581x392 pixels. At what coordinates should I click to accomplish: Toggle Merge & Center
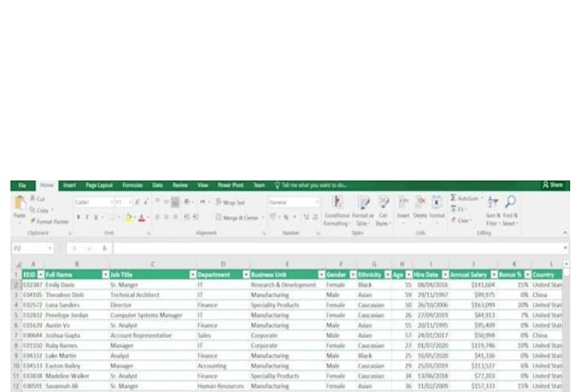tap(238, 218)
